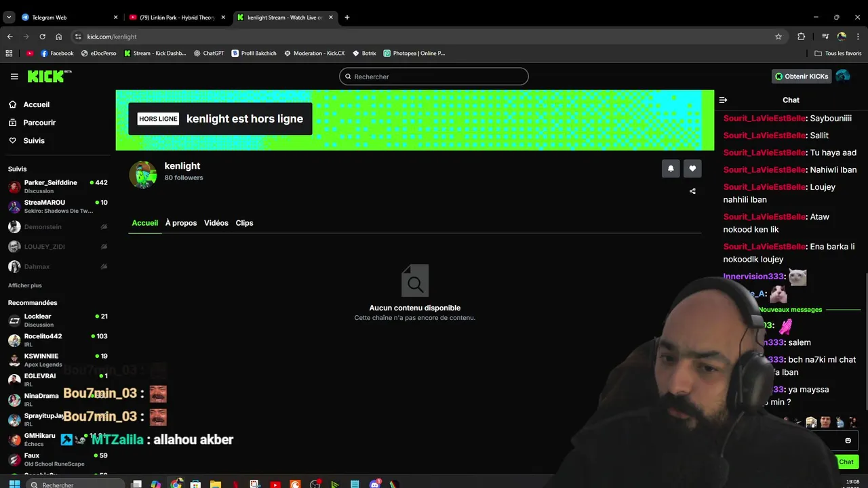
Task: Click the kenlight channel avatar
Action: coord(143,174)
